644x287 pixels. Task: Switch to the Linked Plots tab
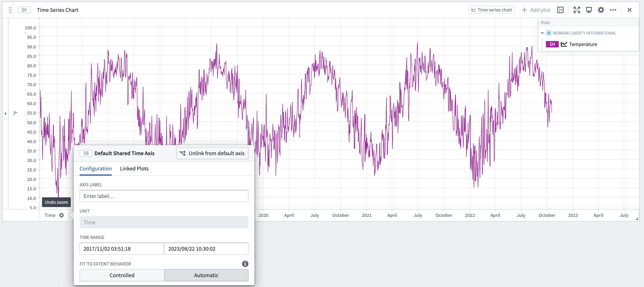(134, 168)
